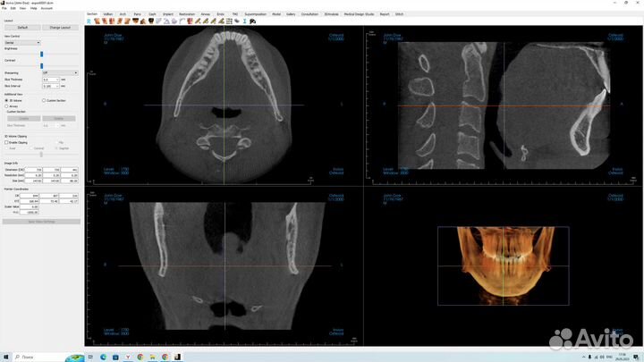Click the ENG language indicator in tray
The width and height of the screenshot is (644, 362).
[609, 357]
